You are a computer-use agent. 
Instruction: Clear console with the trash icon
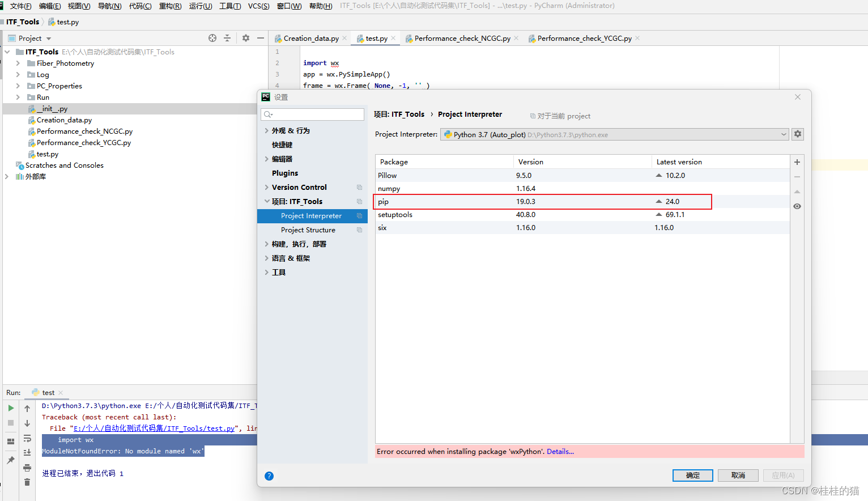click(27, 482)
